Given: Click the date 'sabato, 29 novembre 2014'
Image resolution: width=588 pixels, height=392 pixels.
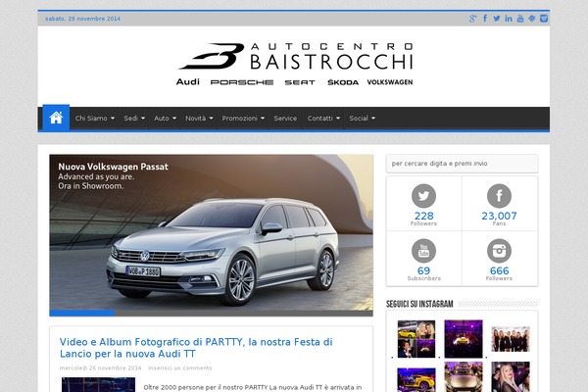Looking at the screenshot, I should [x=82, y=19].
